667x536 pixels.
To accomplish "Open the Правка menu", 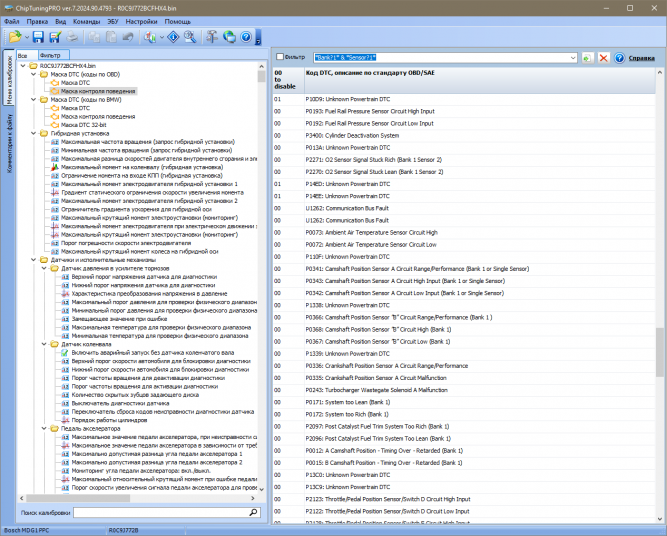I will point(37,21).
